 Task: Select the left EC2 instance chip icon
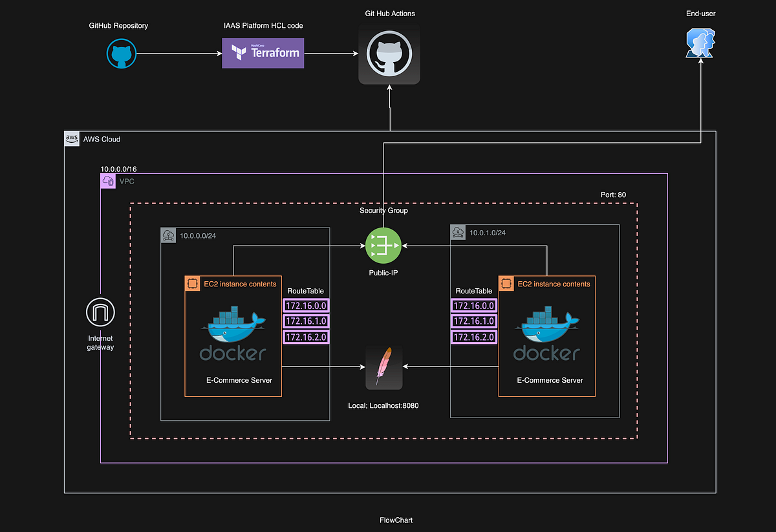point(192,283)
